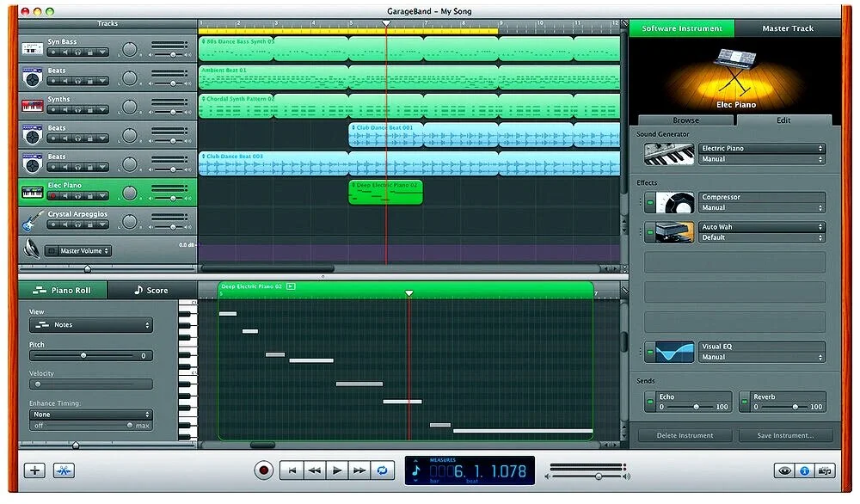Open the Master Volume automation dropdown
This screenshot has height=504, width=860.
84,251
